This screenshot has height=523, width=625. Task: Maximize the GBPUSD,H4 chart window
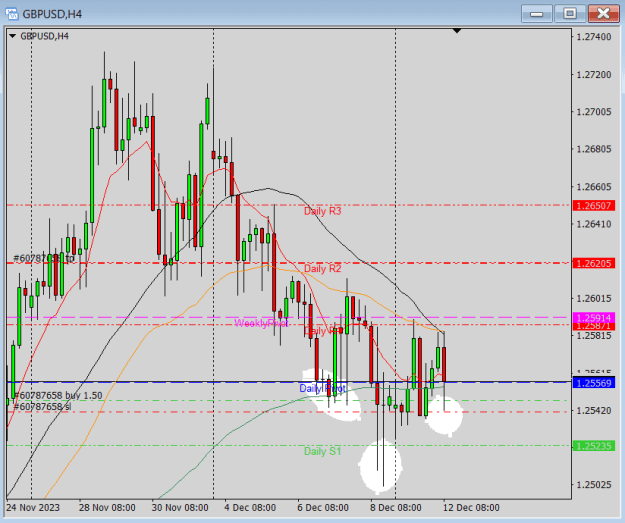coord(570,14)
